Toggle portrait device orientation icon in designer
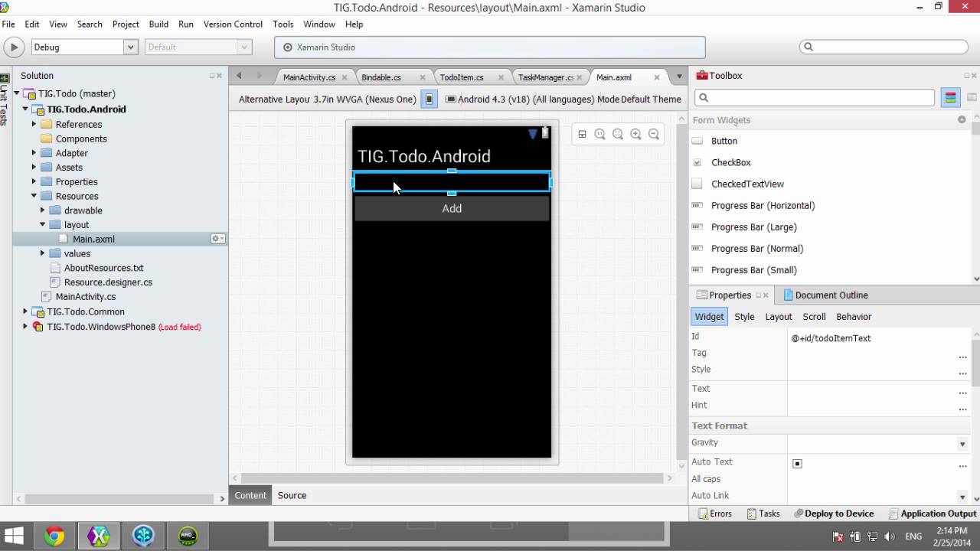980x551 pixels. [x=430, y=99]
